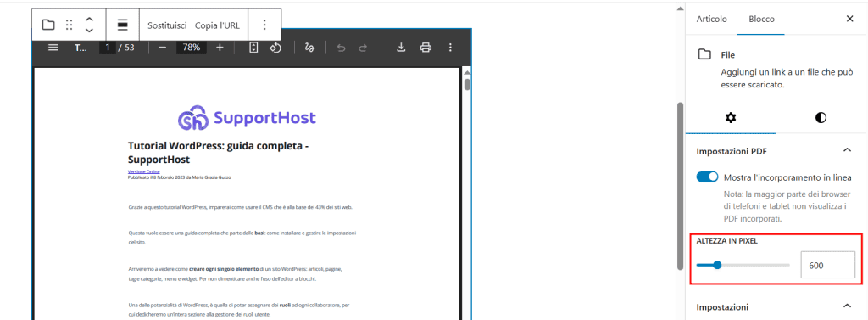This screenshot has width=868, height=320.
Task: Open the settings gear tab
Action: tap(731, 118)
